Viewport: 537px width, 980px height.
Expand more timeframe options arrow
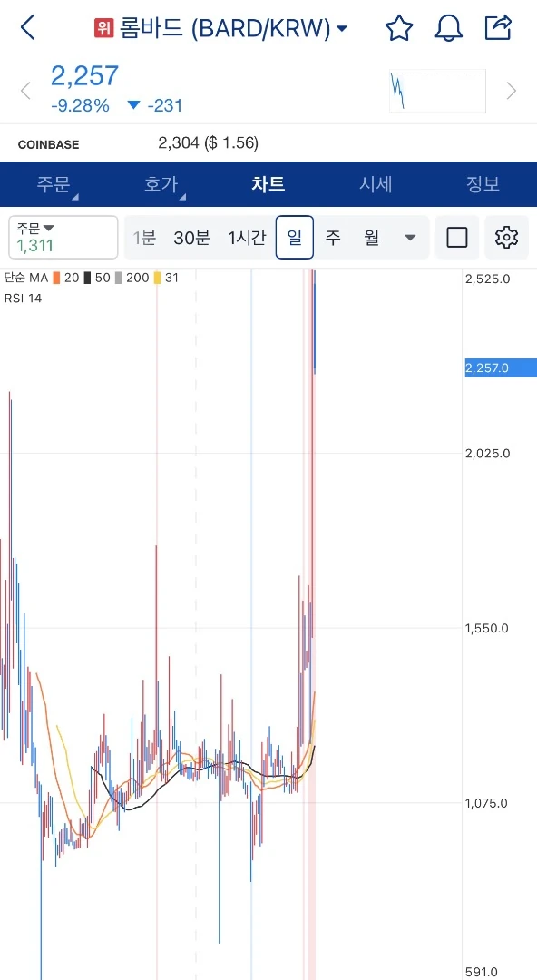pos(410,238)
